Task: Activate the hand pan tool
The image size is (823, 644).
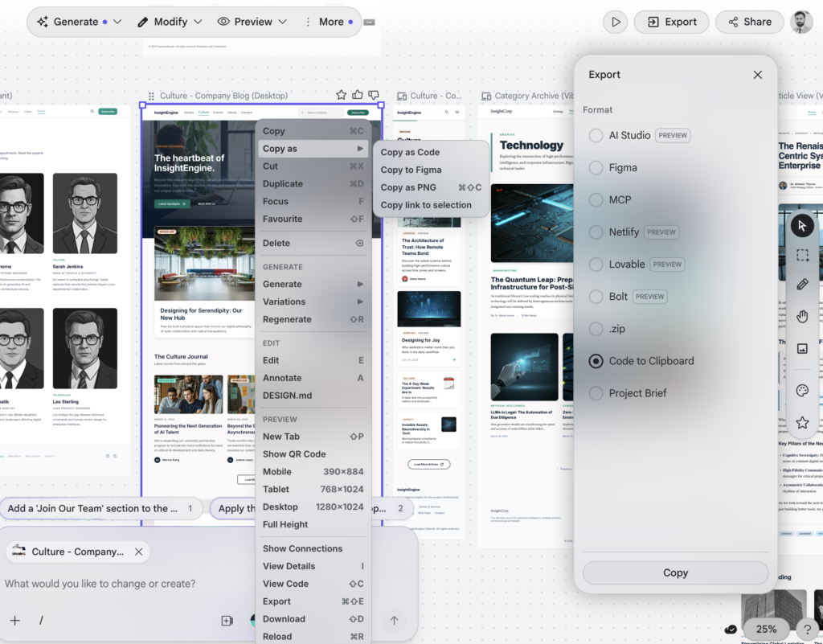Action: tap(802, 316)
